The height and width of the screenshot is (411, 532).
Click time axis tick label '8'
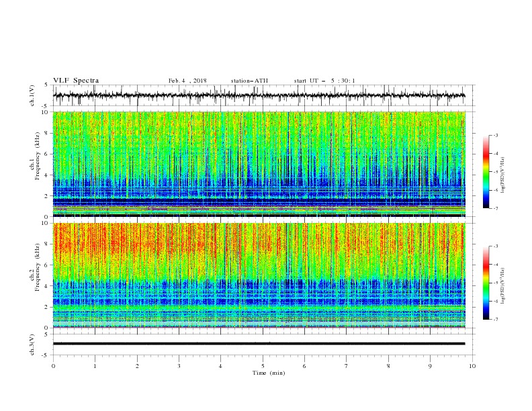coord(388,366)
